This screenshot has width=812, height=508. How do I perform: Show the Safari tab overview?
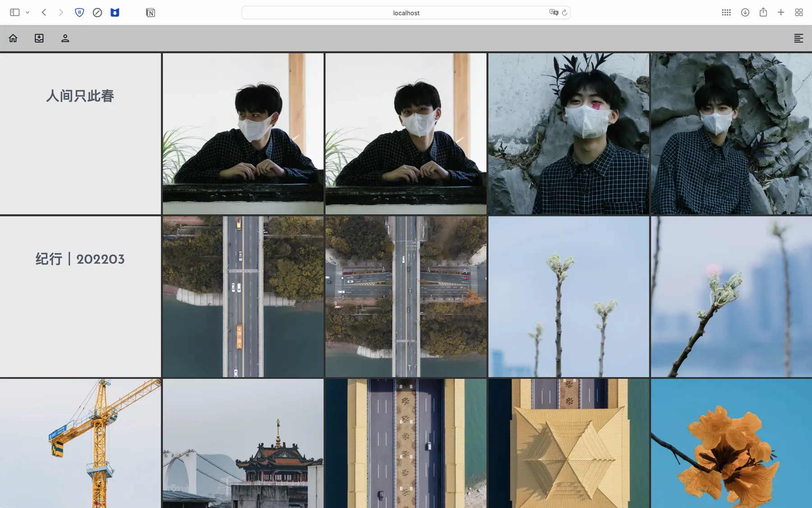(799, 13)
